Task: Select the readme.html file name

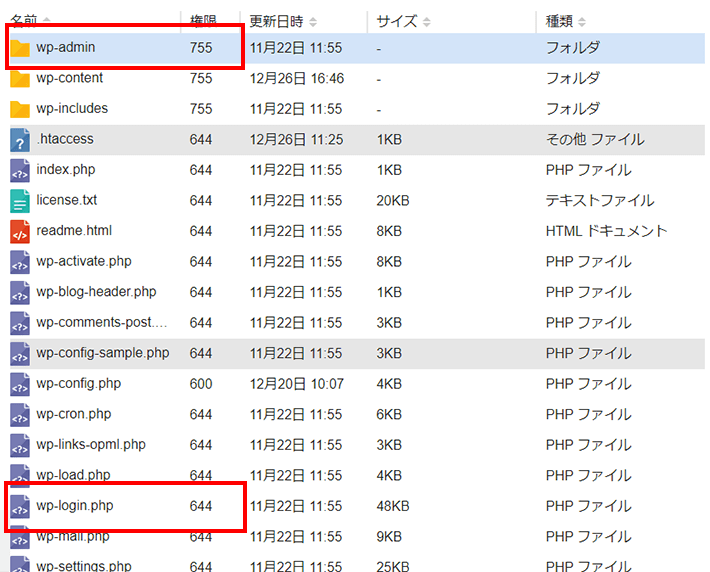Action: [x=74, y=231]
